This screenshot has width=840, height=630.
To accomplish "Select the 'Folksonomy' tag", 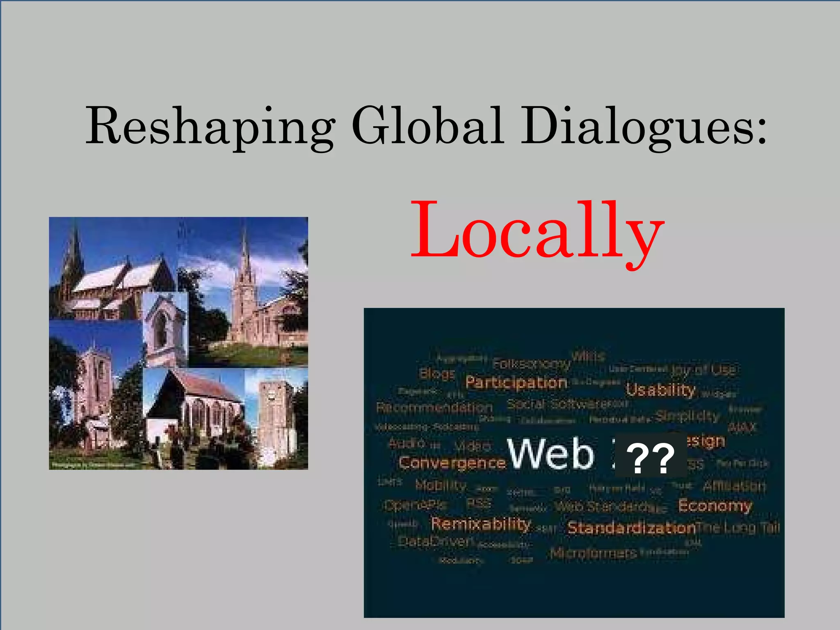I will (532, 363).
